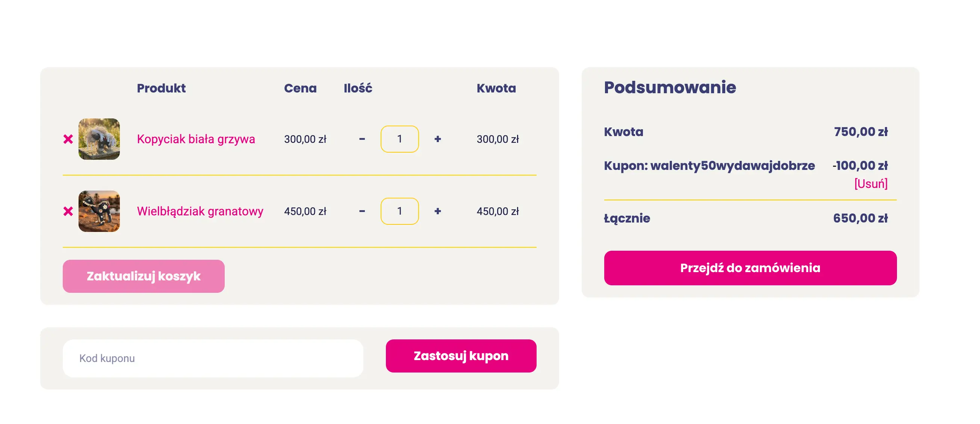Increase quantity of Wielbłądziak granatowy
980x424 pixels.
(x=438, y=211)
